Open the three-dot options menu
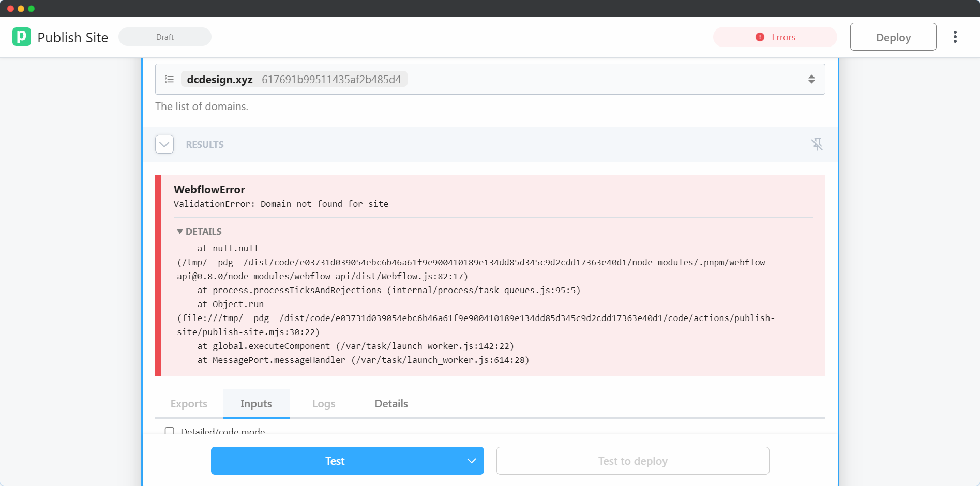 pyautogui.click(x=955, y=37)
